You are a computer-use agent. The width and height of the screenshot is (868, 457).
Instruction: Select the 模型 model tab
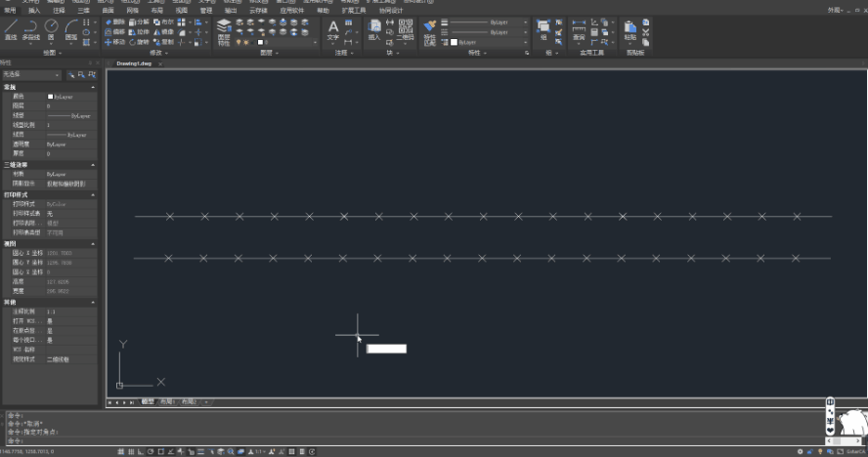pos(148,402)
